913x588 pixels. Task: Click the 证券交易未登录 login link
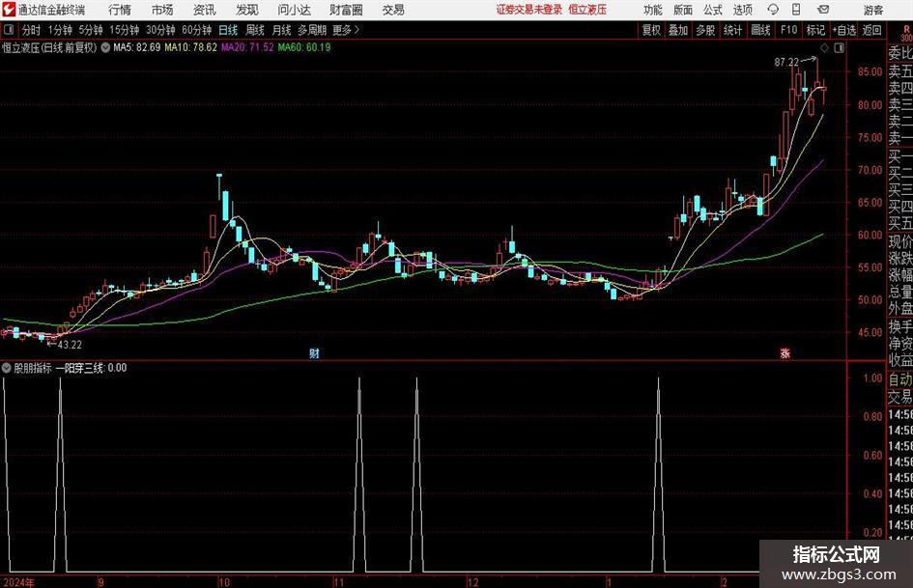529,10
